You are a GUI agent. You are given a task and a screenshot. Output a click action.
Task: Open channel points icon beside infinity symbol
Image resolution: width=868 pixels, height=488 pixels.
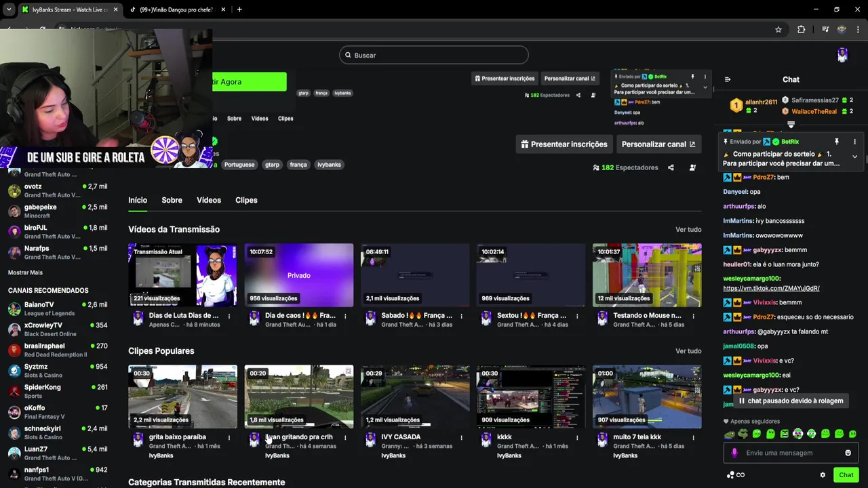(x=730, y=475)
